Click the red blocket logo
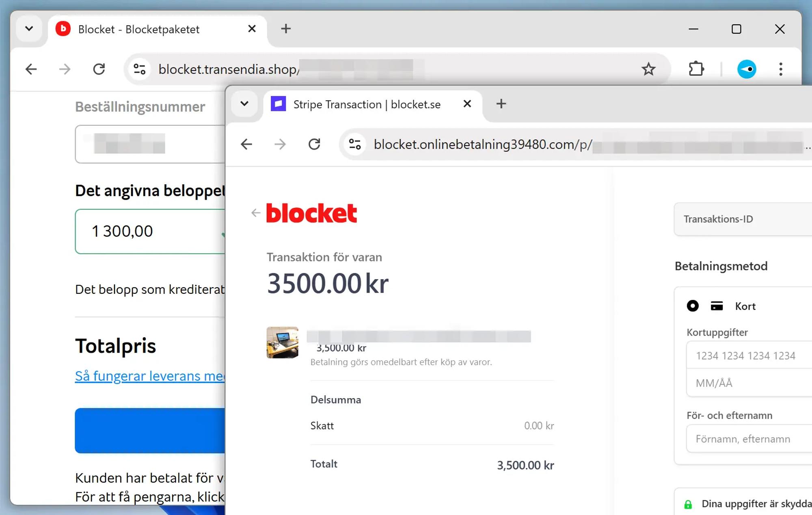The height and width of the screenshot is (515, 812). [x=311, y=213]
